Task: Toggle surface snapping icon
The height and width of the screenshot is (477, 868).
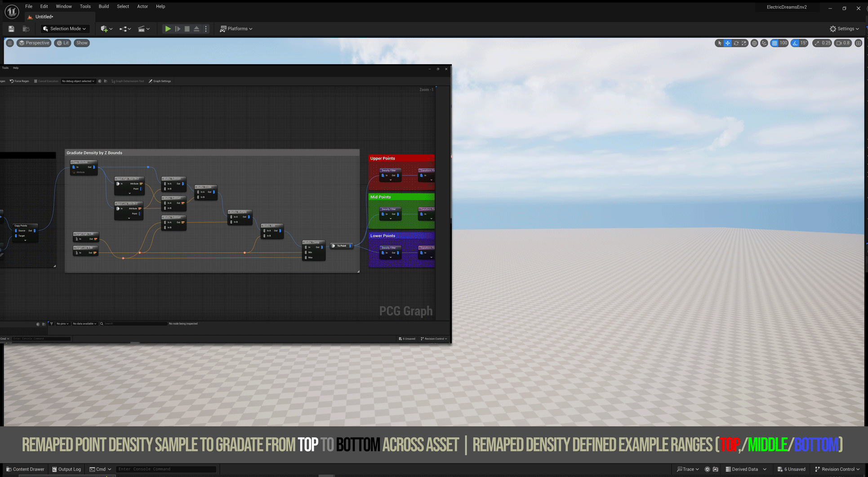Action: pyautogui.click(x=764, y=43)
